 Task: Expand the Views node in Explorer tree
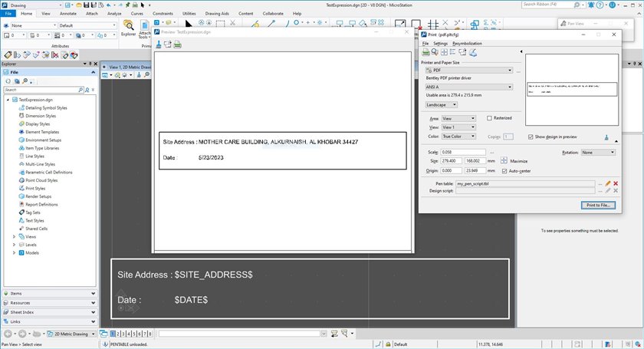[x=14, y=237]
